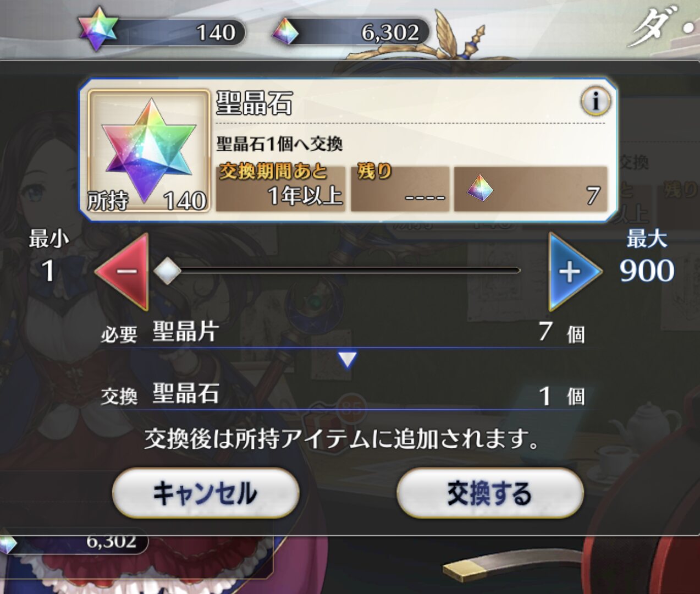This screenshot has height=594, width=700.
Task: Tap the blue plus arrow button
Action: 575,272
